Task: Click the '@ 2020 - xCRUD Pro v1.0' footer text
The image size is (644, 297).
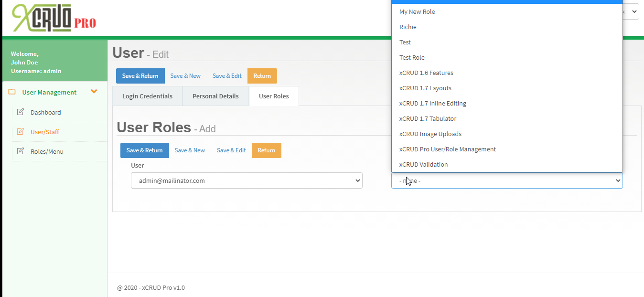Action: click(x=151, y=287)
